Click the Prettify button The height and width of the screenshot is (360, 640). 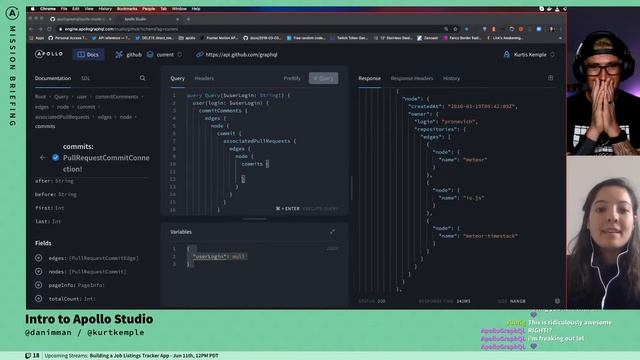(x=292, y=78)
